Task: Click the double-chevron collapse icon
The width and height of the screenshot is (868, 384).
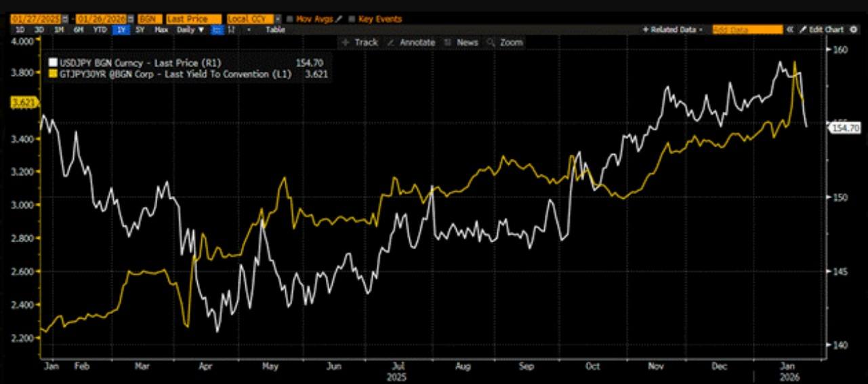Action: click(789, 30)
